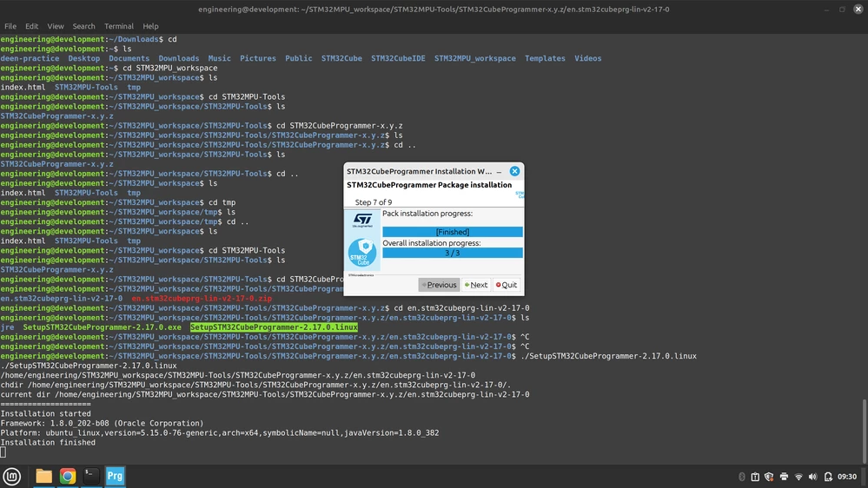Open Google Chrome from the taskbar
This screenshot has height=488, width=868.
68,477
